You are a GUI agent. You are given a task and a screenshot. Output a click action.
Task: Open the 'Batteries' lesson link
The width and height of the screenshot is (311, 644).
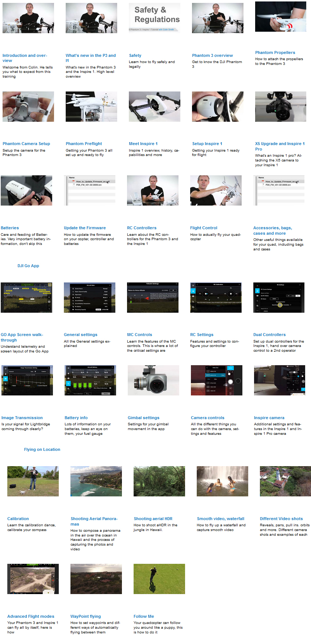[x=10, y=228]
